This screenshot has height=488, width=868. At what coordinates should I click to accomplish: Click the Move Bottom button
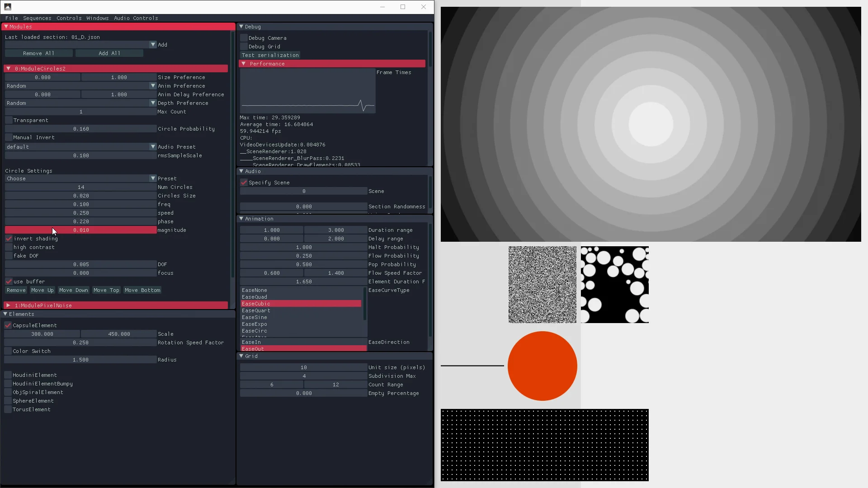(142, 290)
